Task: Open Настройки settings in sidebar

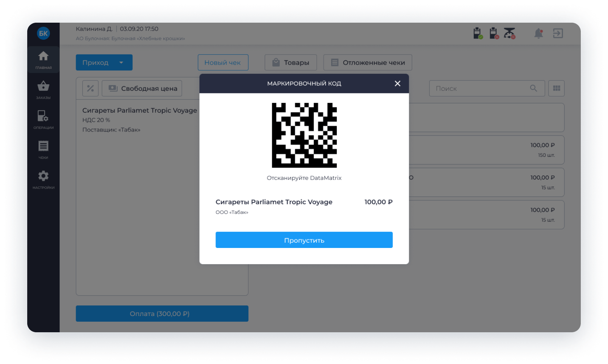Action: click(43, 180)
